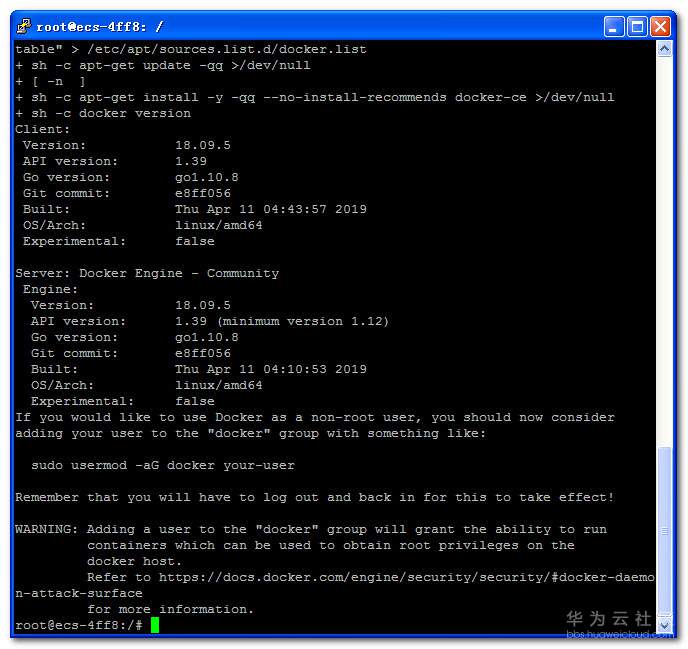The height and width of the screenshot is (649, 688).
Task: Click the vertical scrollbar thumb
Action: pos(664,529)
